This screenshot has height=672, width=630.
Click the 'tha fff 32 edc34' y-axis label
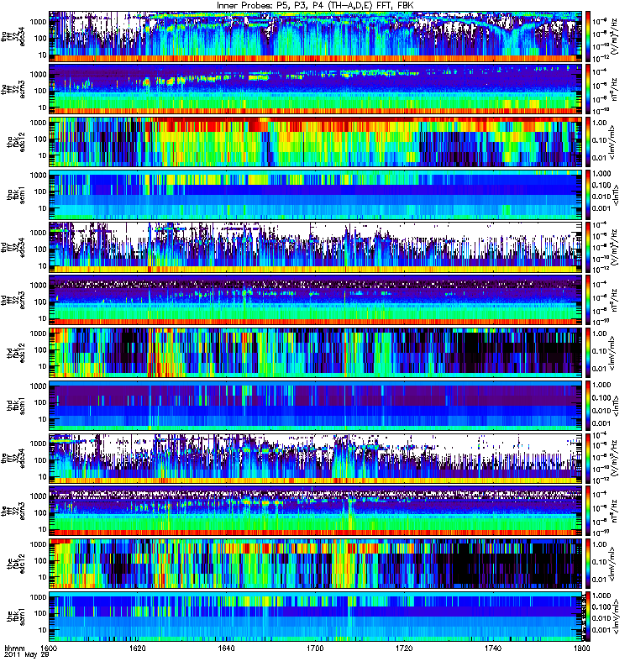tap(13, 36)
